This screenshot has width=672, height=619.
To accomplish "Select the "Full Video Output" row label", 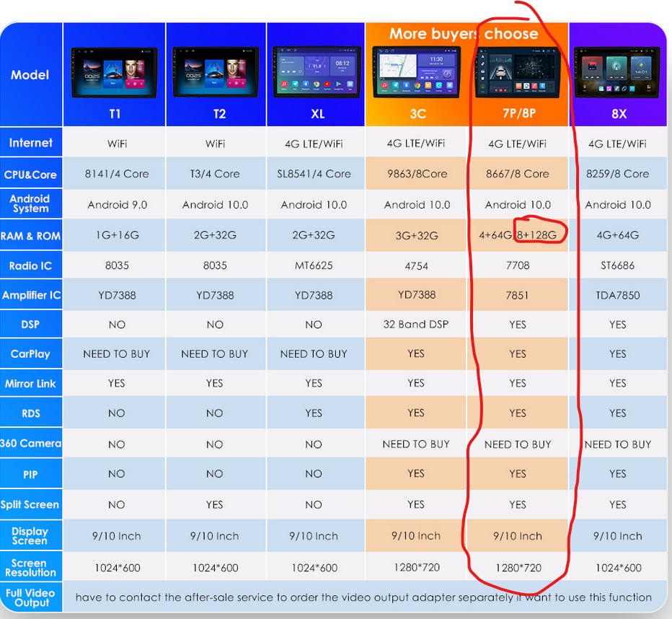I will click(31, 597).
